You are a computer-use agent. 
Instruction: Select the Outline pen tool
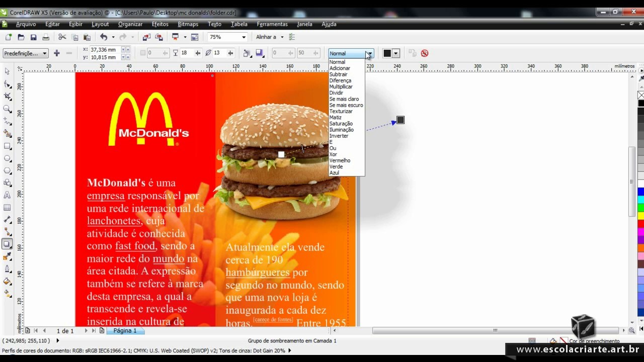[7, 269]
